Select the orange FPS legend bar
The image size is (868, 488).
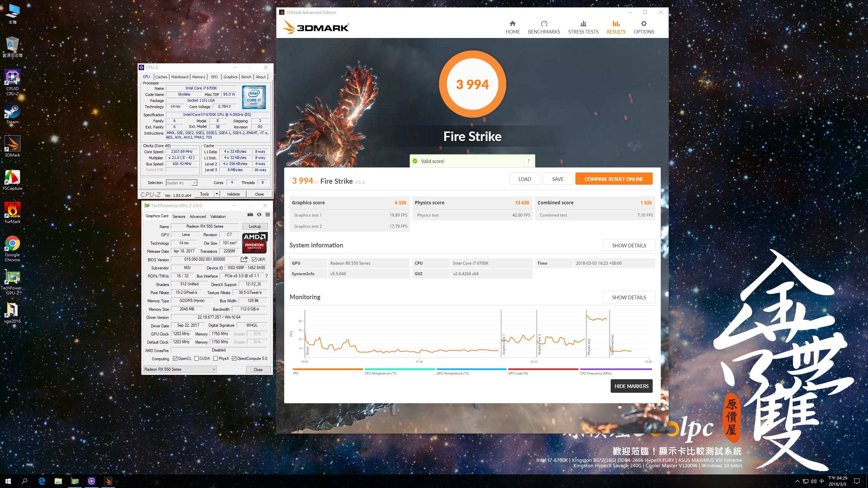click(x=328, y=369)
